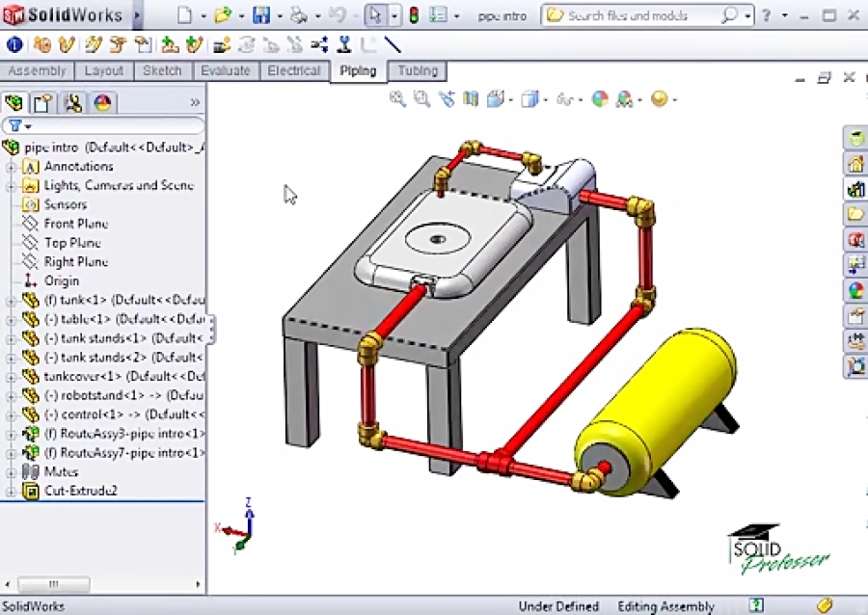The width and height of the screenshot is (868, 615).
Task: Open the Assembly ribbon tab
Action: [x=38, y=70]
